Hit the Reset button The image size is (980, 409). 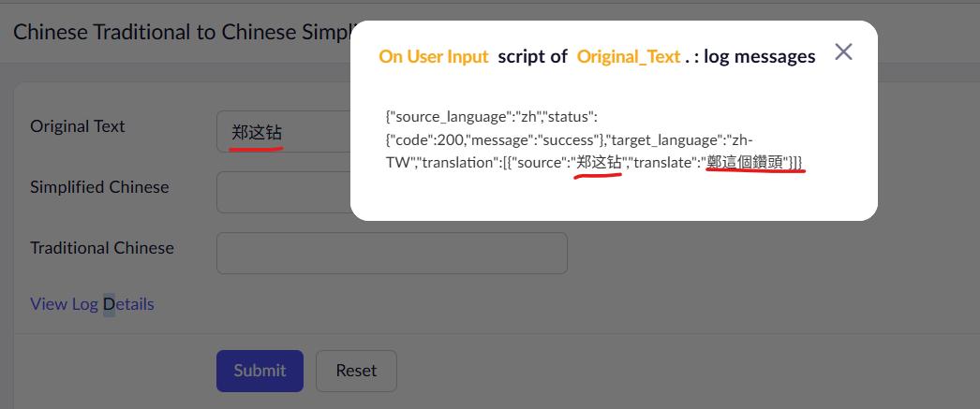(356, 371)
